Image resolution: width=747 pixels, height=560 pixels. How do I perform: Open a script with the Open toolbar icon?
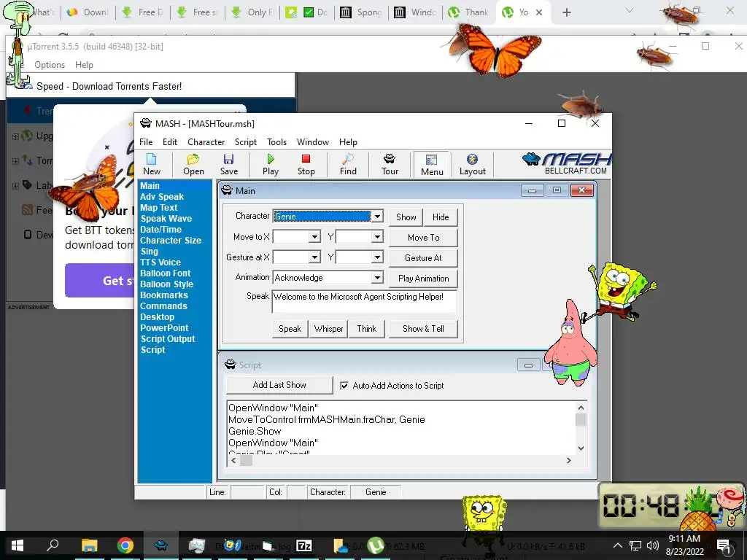coord(193,164)
